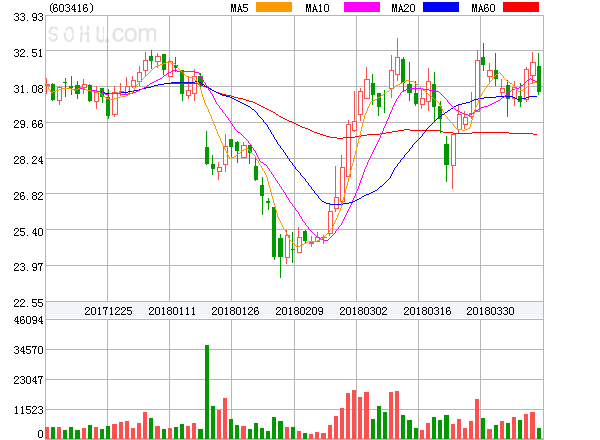Screen dimensions: 600x440
Task: Click the tallest green volume bar
Action: point(207,392)
